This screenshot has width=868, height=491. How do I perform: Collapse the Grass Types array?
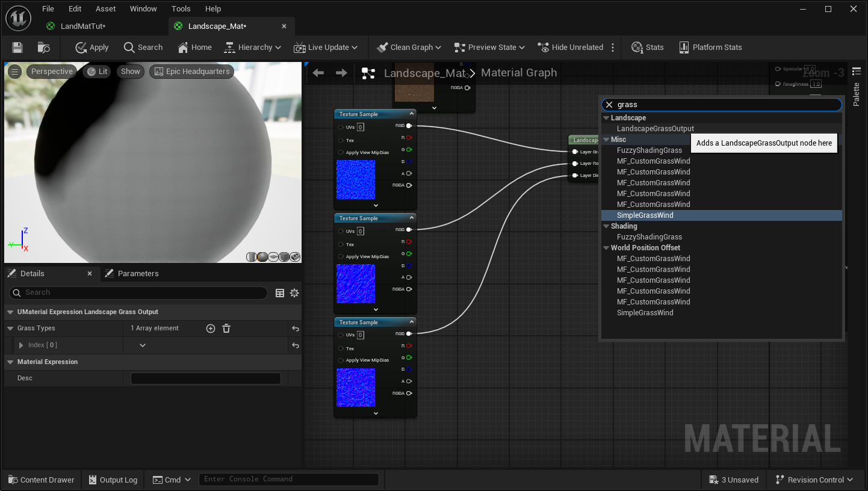pyautogui.click(x=10, y=329)
